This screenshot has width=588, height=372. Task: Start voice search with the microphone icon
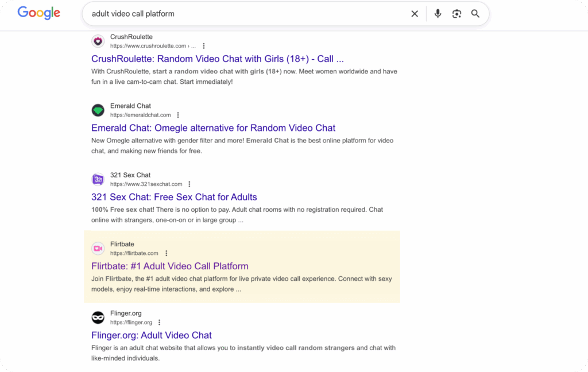438,14
